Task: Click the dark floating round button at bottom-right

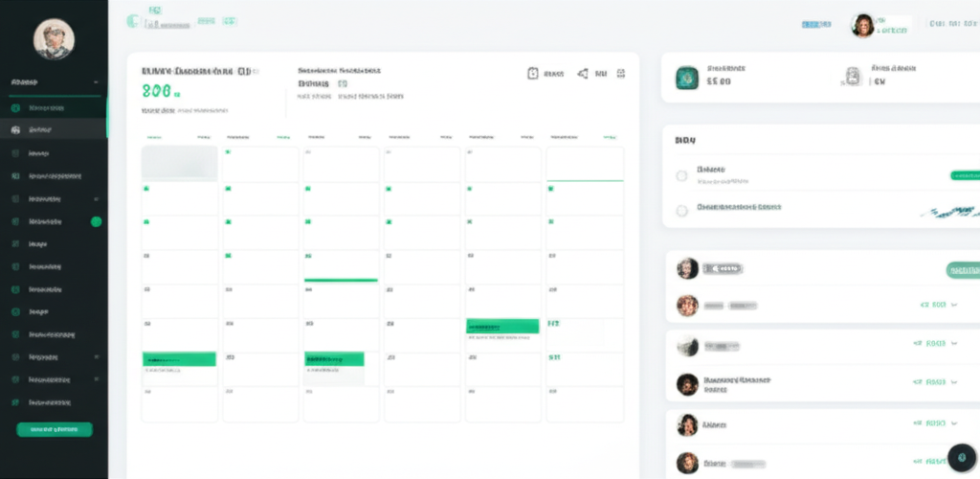Action: point(961,457)
